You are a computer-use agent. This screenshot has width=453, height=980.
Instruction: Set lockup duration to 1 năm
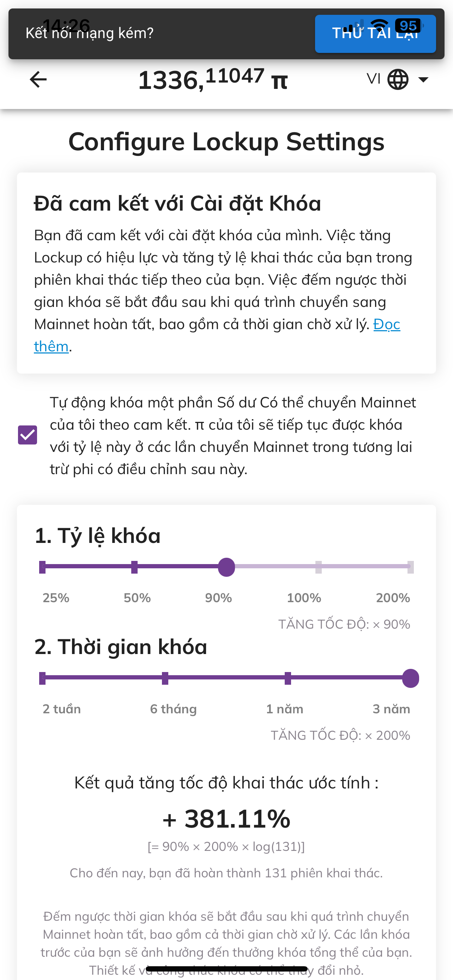click(288, 678)
